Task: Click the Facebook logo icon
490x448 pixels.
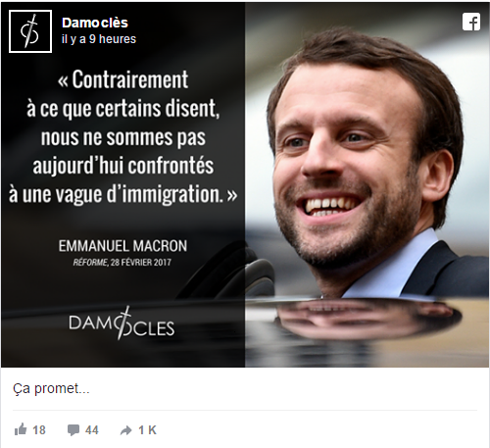Action: tap(471, 22)
